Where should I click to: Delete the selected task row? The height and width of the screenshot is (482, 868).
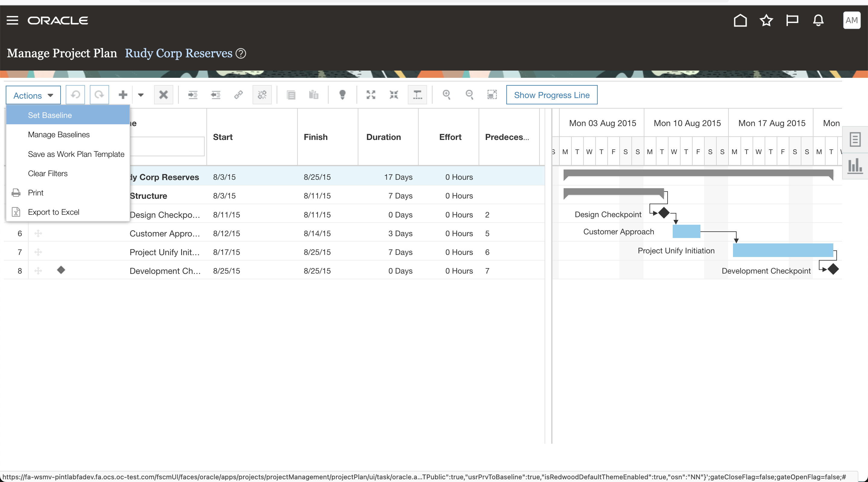pyautogui.click(x=163, y=95)
